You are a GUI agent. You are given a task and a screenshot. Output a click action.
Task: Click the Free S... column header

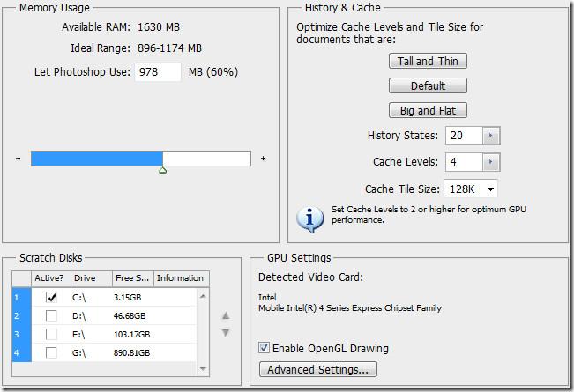[133, 278]
